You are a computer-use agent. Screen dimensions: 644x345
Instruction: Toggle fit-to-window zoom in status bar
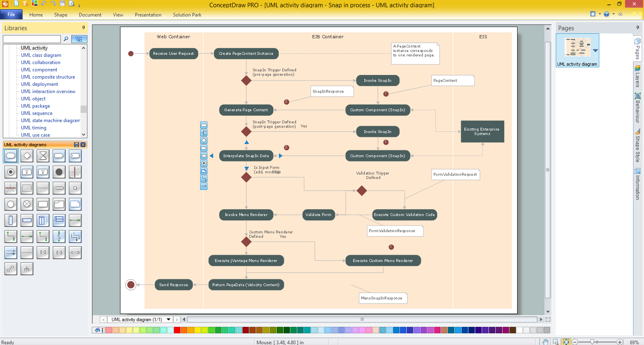point(566,342)
